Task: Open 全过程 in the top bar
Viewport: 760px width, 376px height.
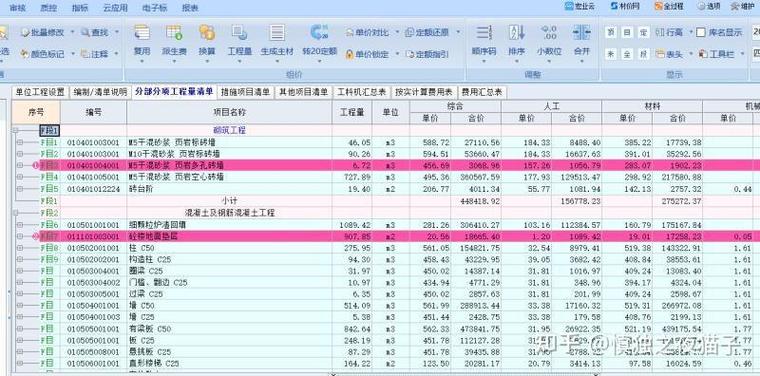Action: click(668, 6)
